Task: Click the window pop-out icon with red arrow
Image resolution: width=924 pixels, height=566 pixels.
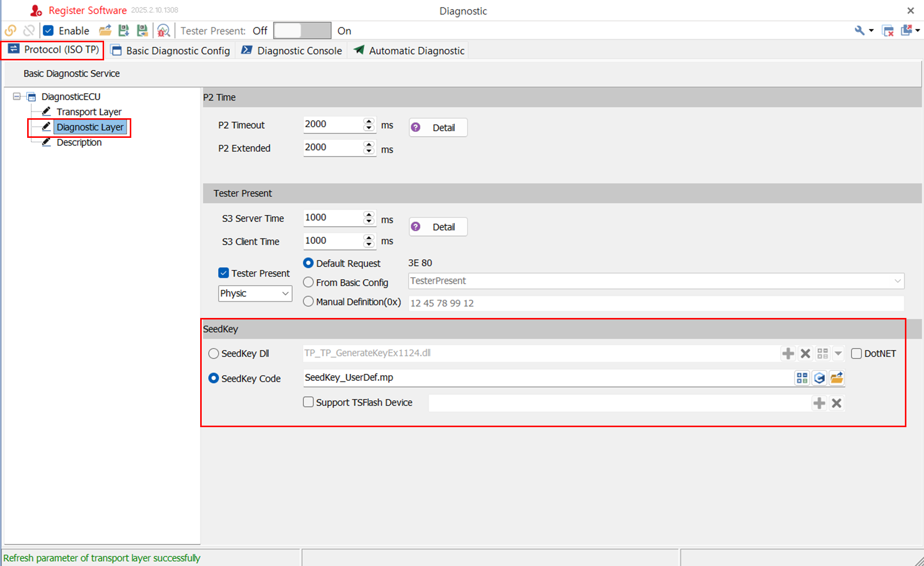Action: coord(906,31)
